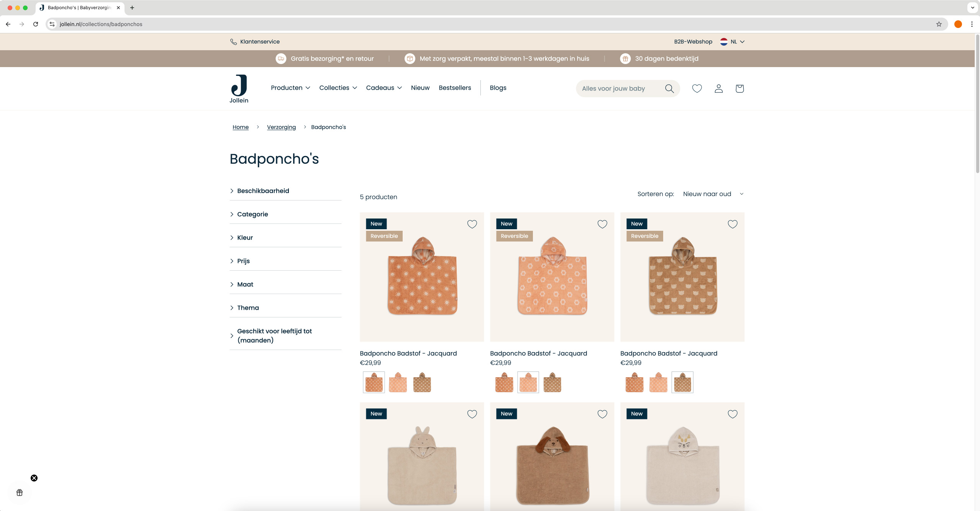Favorite the bunny hooded poncho
Viewport: 980px width, 511px height.
472,414
